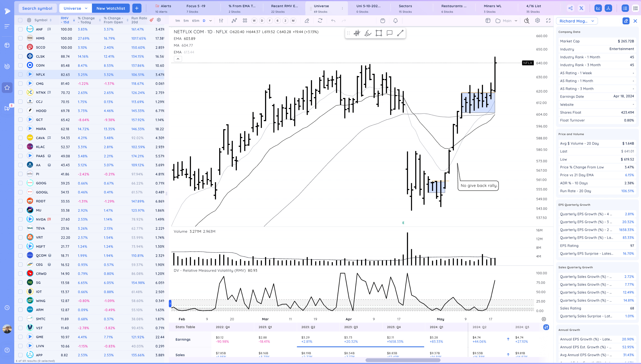Viewport: 641px width, 364px height.
Task: Select the trend line drawing tool
Action: coord(400,33)
